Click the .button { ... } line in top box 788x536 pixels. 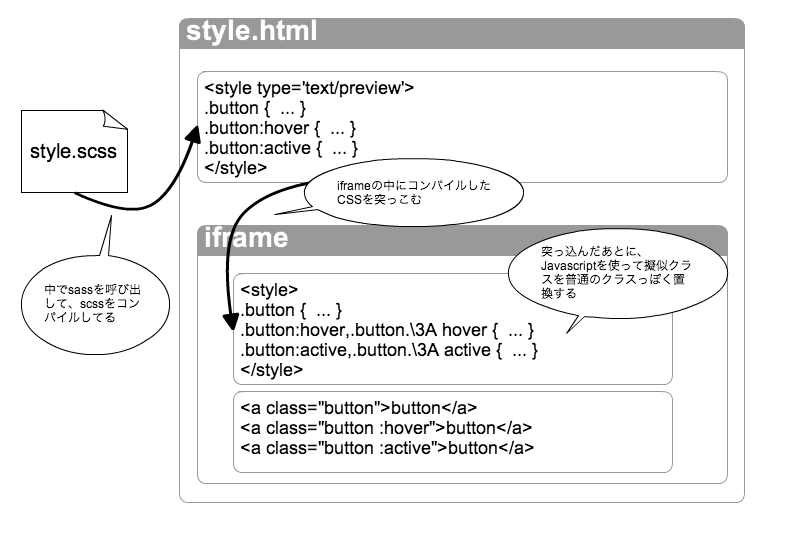click(x=255, y=108)
